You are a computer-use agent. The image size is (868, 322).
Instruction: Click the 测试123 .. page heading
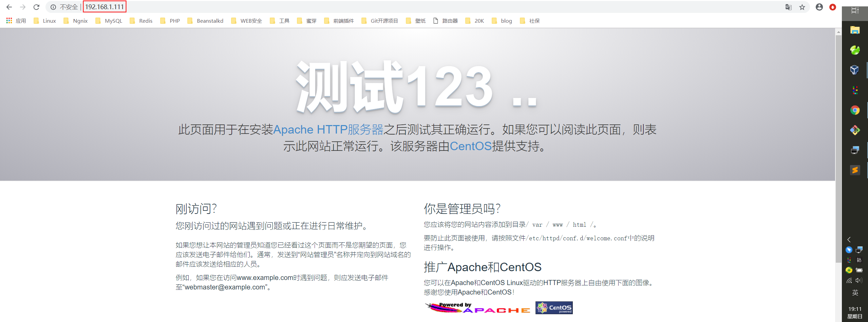click(417, 87)
